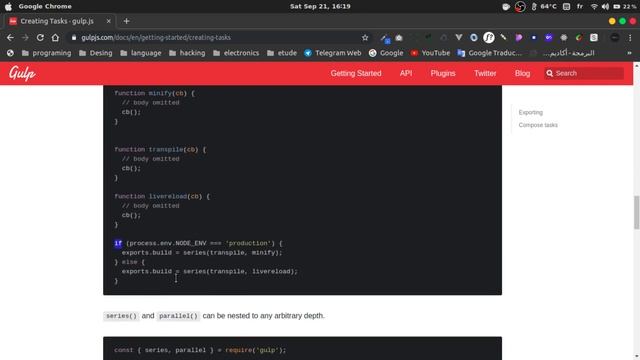Open the YouTube bookmark
Image resolution: width=640 pixels, height=360 pixels.
tap(430, 53)
